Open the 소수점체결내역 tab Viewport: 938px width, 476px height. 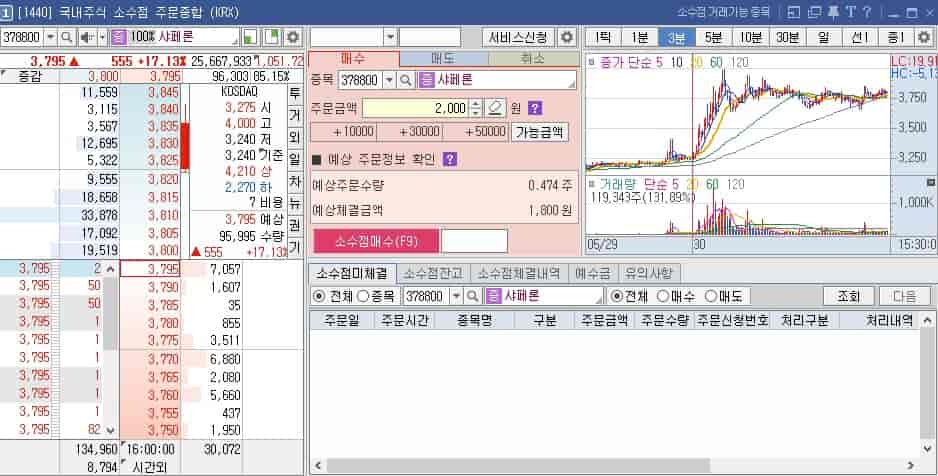[519, 274]
